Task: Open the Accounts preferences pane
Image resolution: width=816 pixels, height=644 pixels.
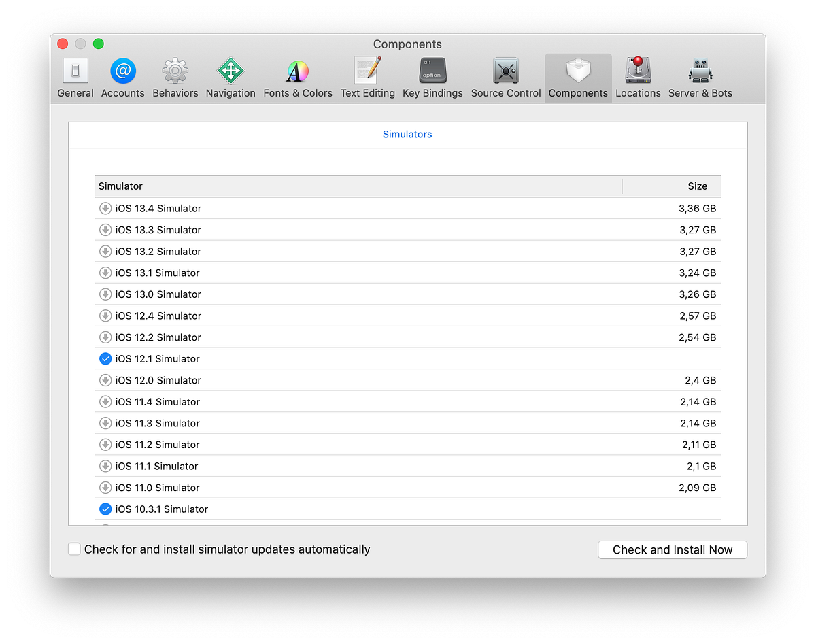Action: [122, 75]
